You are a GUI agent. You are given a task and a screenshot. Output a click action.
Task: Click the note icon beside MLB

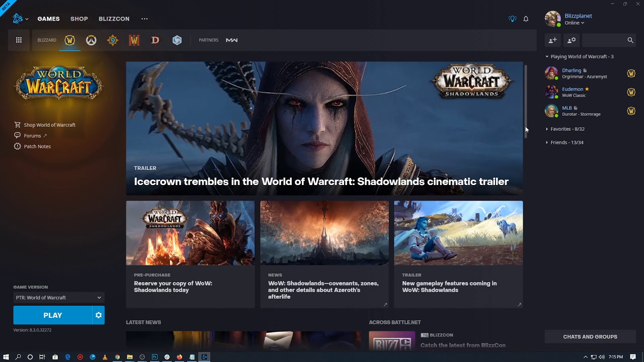[576, 108]
